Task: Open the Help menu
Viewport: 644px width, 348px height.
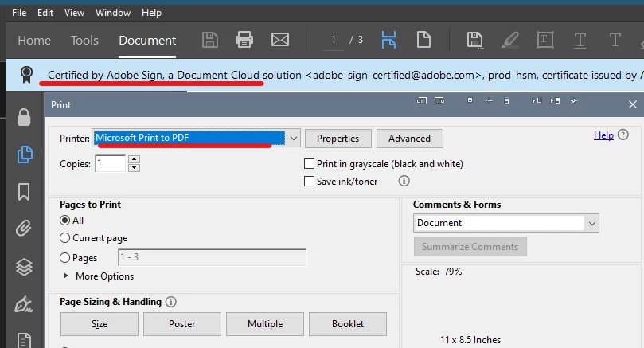Action: [151, 13]
